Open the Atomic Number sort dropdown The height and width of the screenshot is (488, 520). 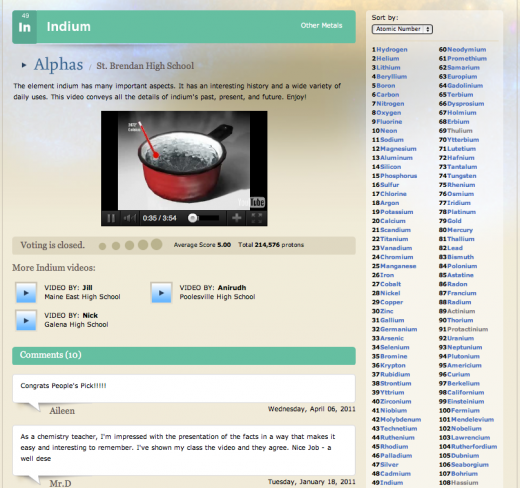click(x=402, y=29)
